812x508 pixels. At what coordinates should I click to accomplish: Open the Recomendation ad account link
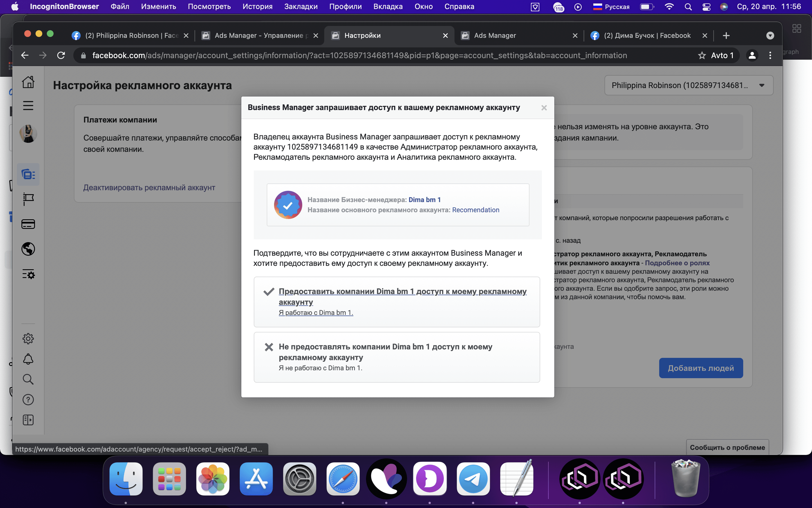click(x=475, y=210)
